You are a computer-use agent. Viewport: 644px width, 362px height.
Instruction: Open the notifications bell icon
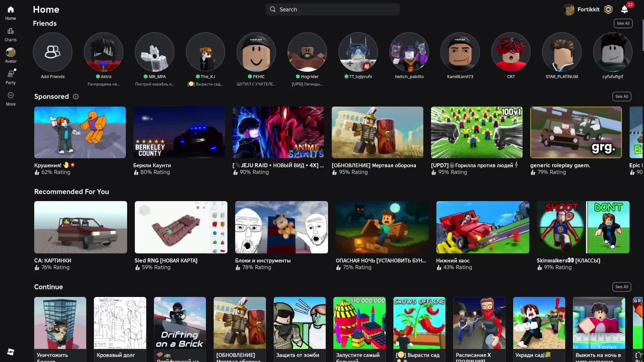point(624,9)
